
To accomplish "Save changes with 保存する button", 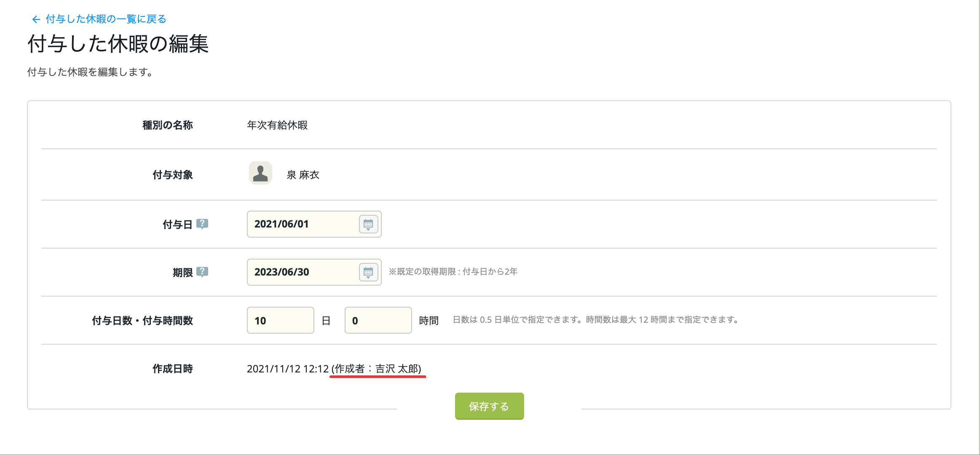I will [489, 406].
